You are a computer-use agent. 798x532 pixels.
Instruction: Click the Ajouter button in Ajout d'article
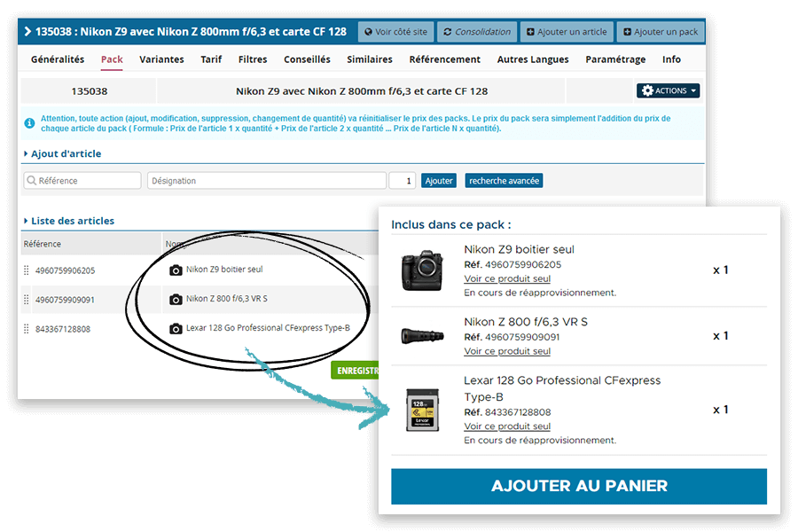coord(439,181)
